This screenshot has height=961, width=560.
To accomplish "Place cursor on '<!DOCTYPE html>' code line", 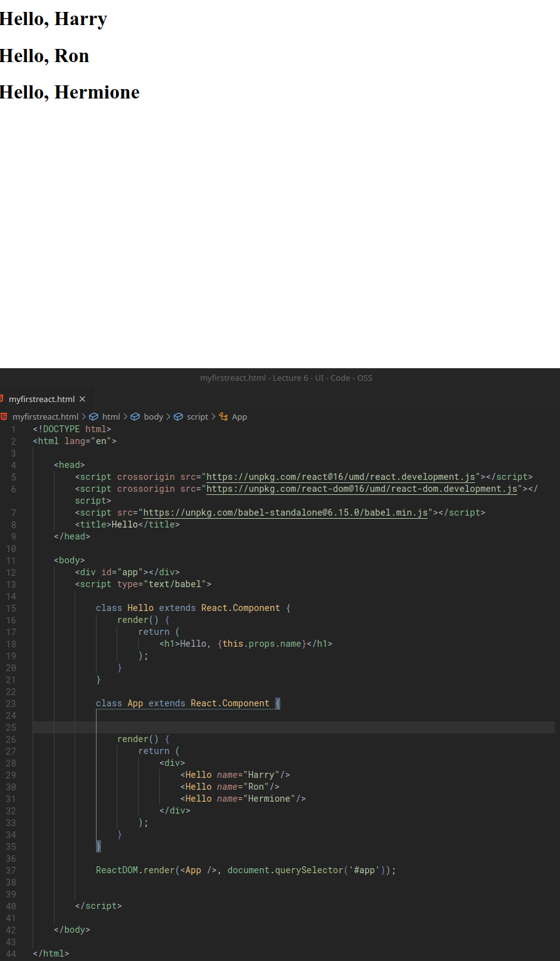I will (72, 429).
